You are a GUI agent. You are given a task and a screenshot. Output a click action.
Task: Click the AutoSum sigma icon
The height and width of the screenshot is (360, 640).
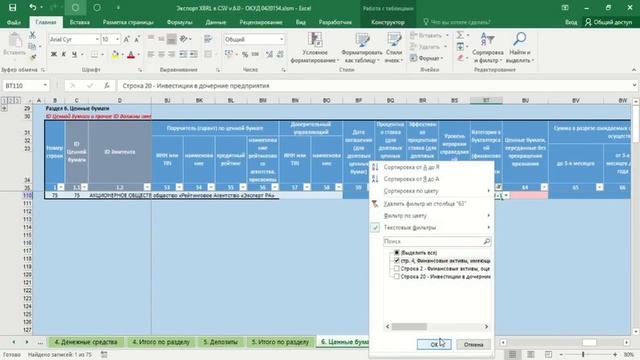coord(460,35)
